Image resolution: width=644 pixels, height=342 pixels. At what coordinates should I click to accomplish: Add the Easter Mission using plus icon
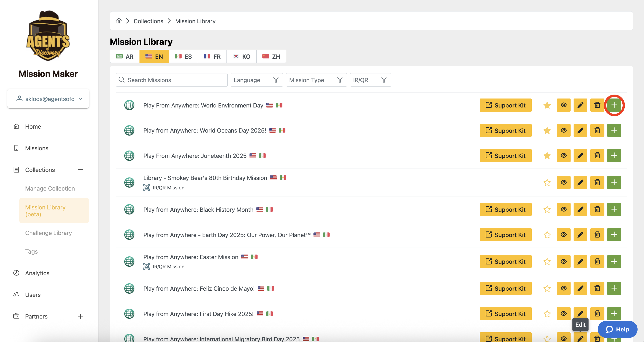coord(614,261)
